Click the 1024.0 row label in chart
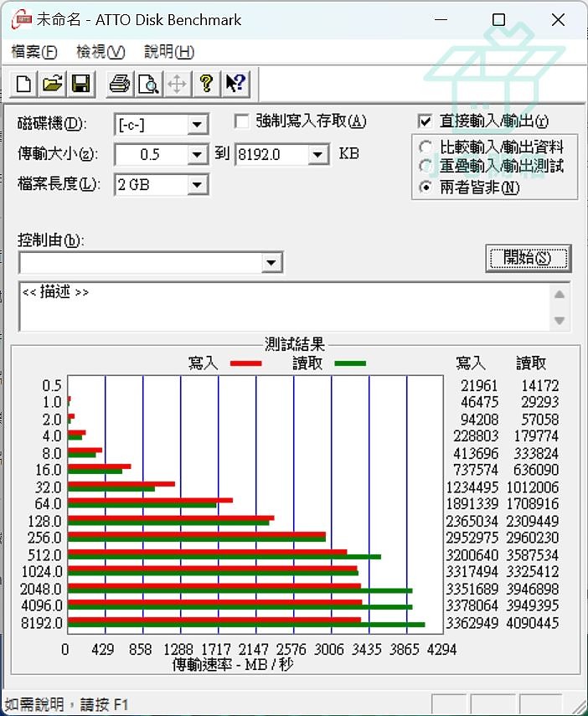The height and width of the screenshot is (716, 588). [42, 572]
